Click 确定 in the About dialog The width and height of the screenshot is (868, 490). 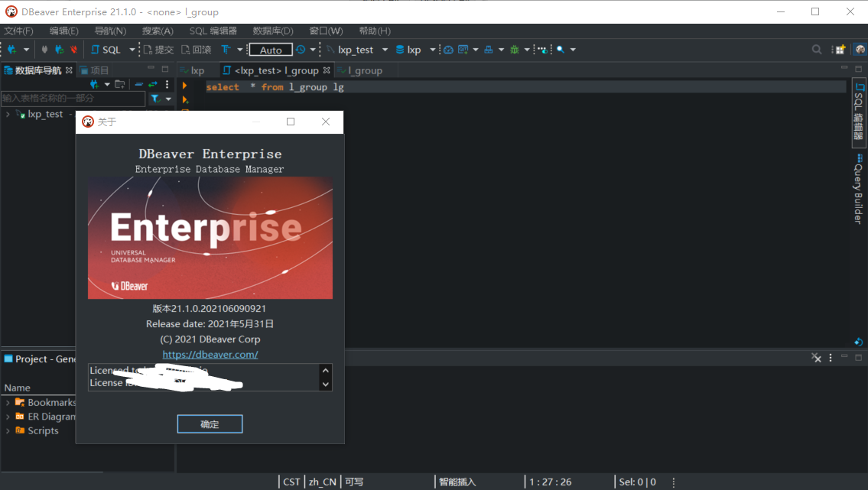210,424
